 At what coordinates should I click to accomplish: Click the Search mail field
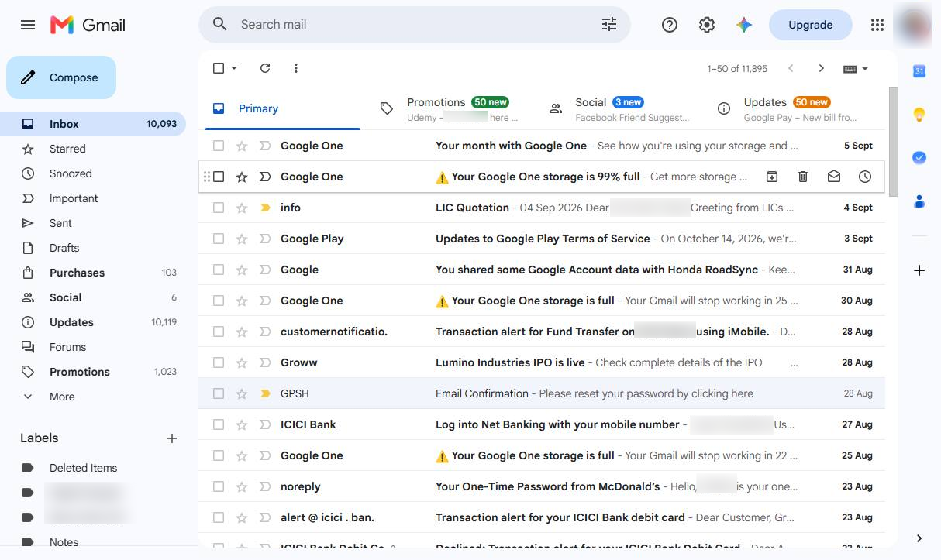click(415, 25)
